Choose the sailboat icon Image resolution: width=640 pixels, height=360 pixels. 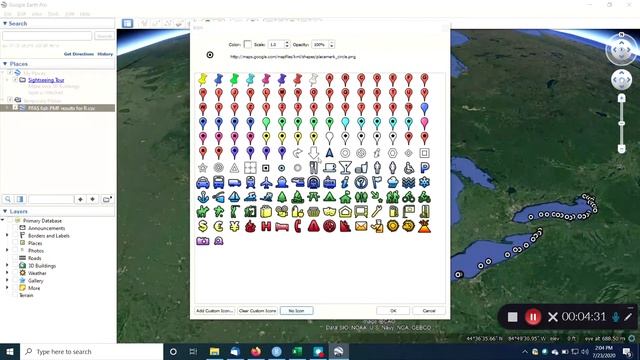234,197
